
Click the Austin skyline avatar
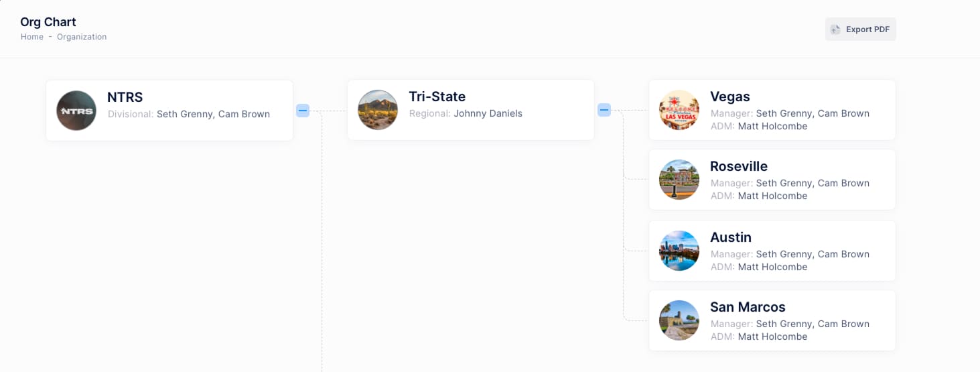(679, 251)
